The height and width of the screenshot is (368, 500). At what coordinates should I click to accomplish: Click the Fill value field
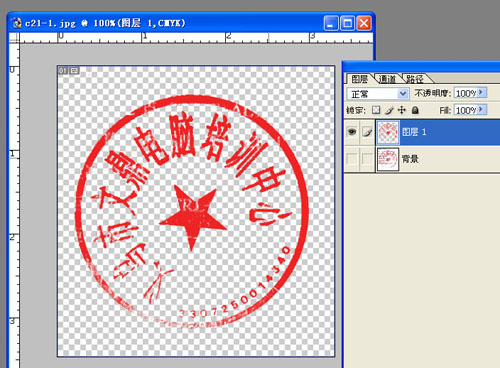click(466, 110)
